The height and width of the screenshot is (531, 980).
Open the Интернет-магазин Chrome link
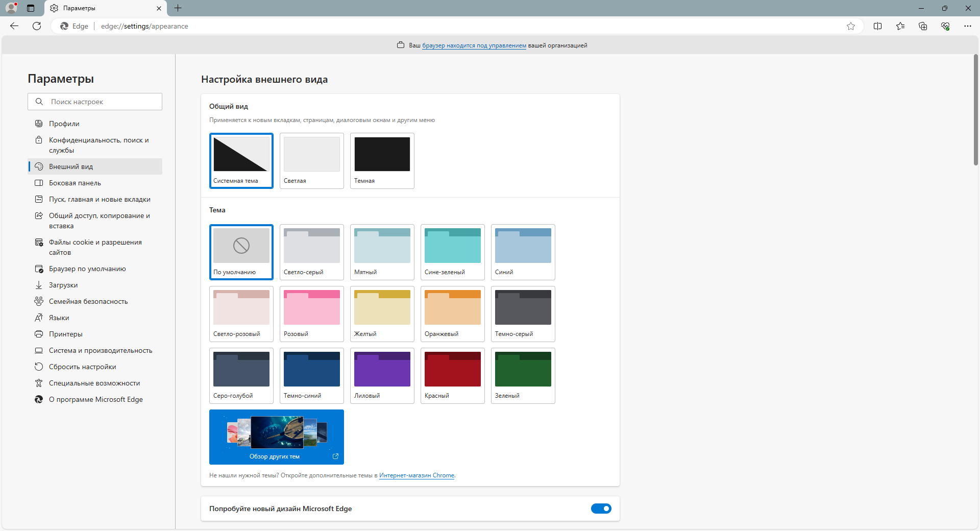[x=416, y=475]
